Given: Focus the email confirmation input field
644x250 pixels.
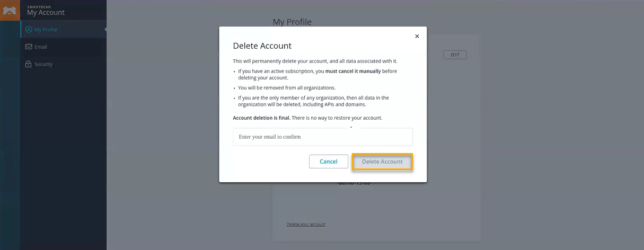Looking at the screenshot, I should pos(323,137).
